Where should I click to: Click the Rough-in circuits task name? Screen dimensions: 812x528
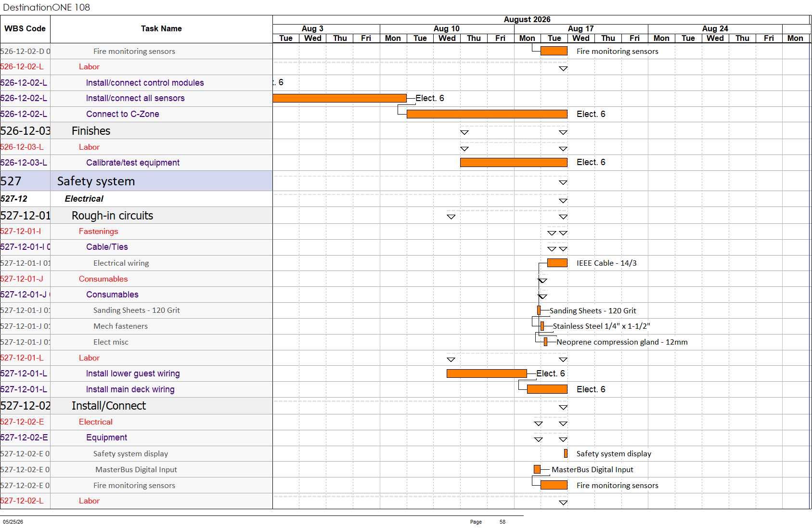[112, 216]
